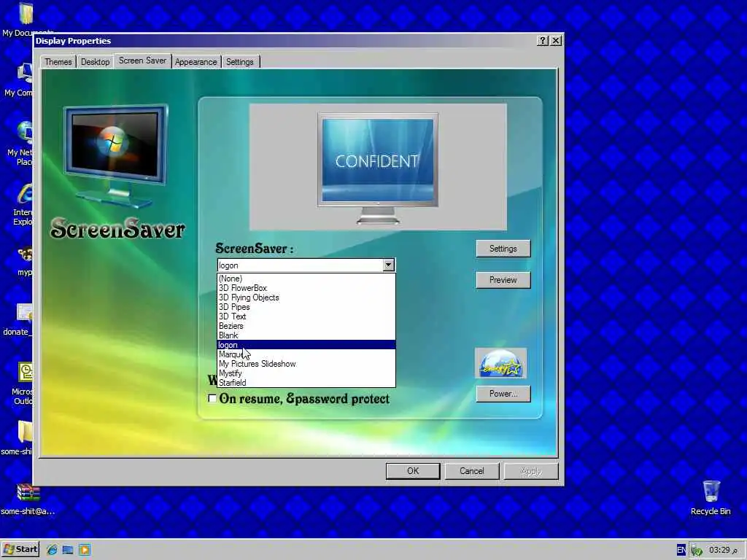Image resolution: width=747 pixels, height=560 pixels.
Task: Click the media player quick launch icon
Action: pos(85,550)
